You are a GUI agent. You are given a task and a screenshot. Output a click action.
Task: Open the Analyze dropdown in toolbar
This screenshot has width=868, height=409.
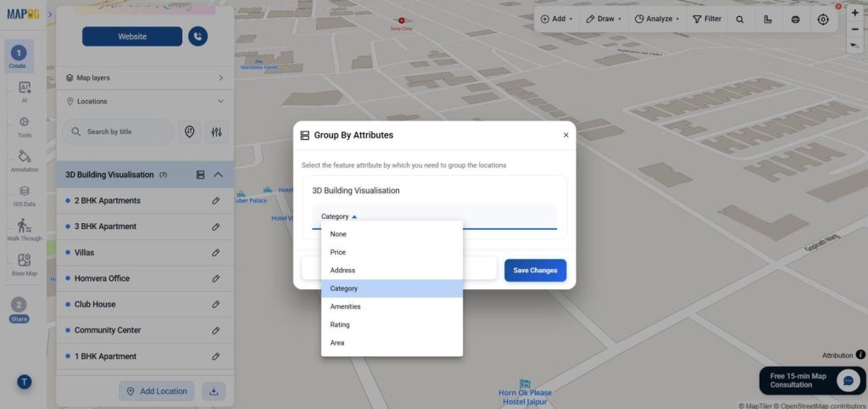coord(657,19)
